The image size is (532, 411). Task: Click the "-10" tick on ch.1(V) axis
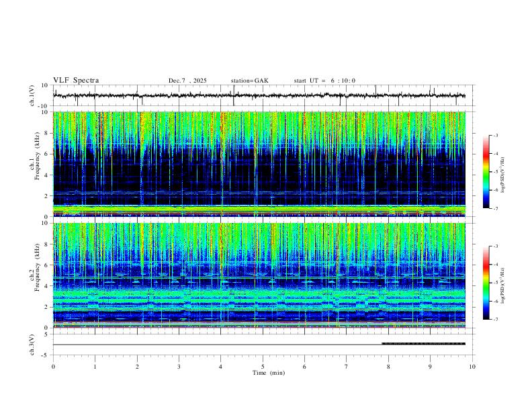(44, 106)
